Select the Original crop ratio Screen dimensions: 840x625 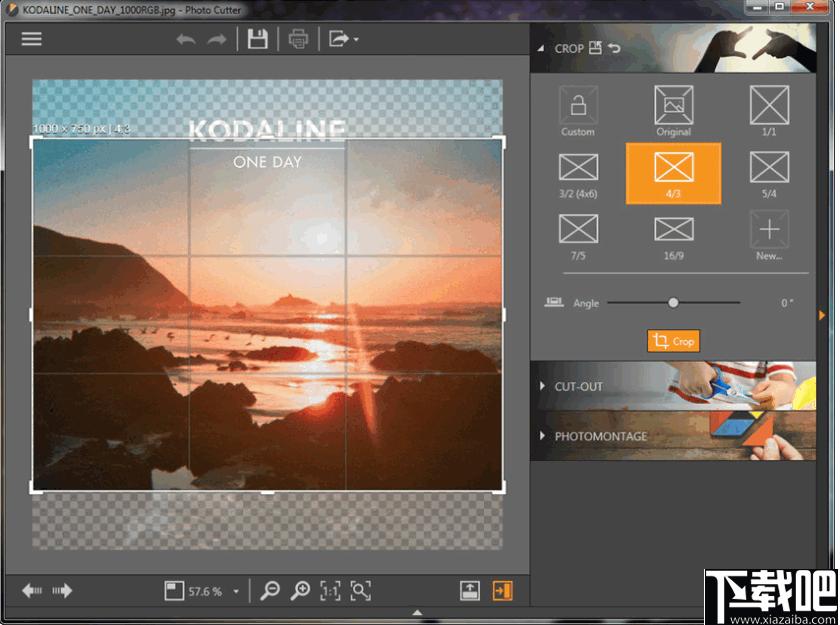(x=673, y=111)
